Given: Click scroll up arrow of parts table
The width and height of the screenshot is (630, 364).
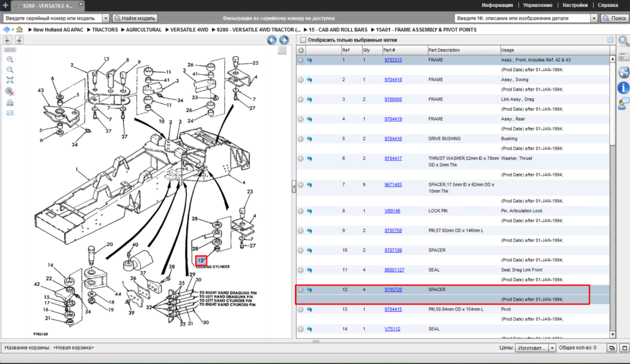Looking at the screenshot, I should [x=612, y=59].
